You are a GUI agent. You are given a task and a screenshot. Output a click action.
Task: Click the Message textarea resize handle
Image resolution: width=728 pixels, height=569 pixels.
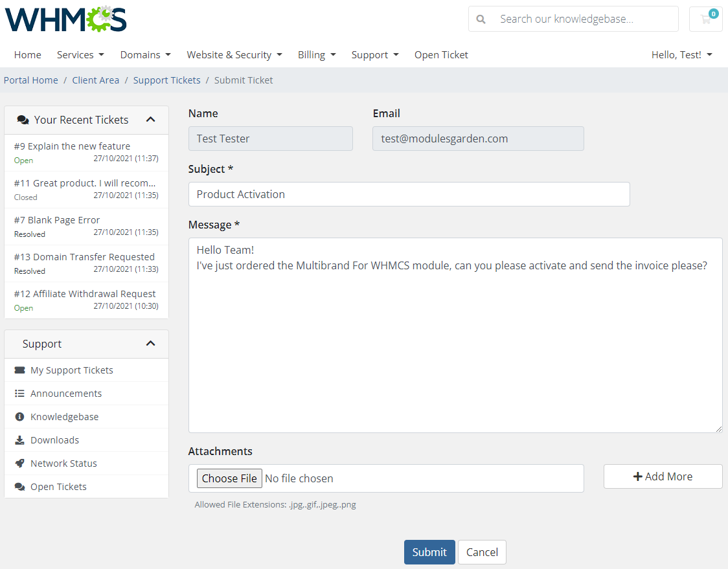(719, 429)
